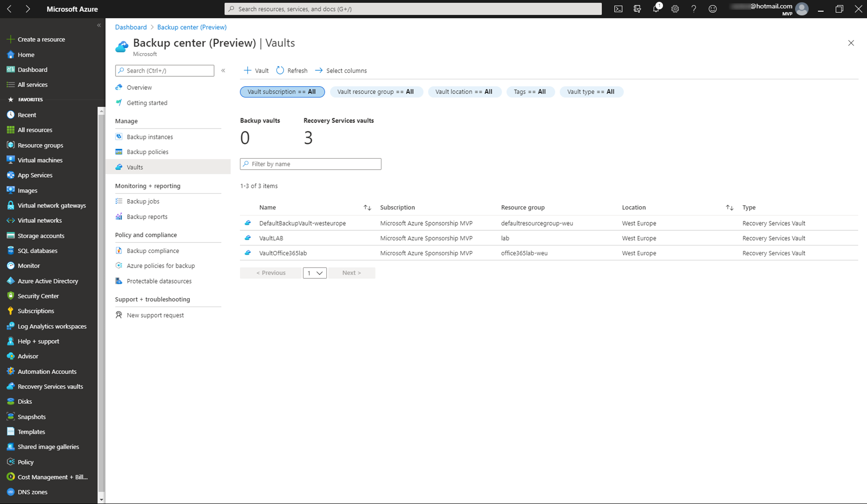Image resolution: width=867 pixels, height=504 pixels.
Task: Open Protectable datasources
Action: [159, 281]
